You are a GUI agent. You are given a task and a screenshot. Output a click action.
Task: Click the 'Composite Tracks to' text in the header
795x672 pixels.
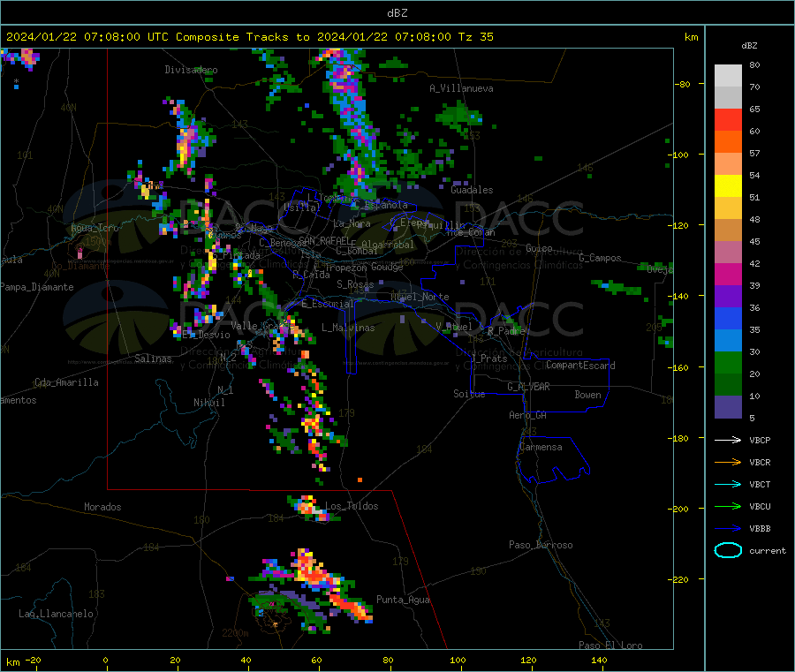pyautogui.click(x=243, y=37)
